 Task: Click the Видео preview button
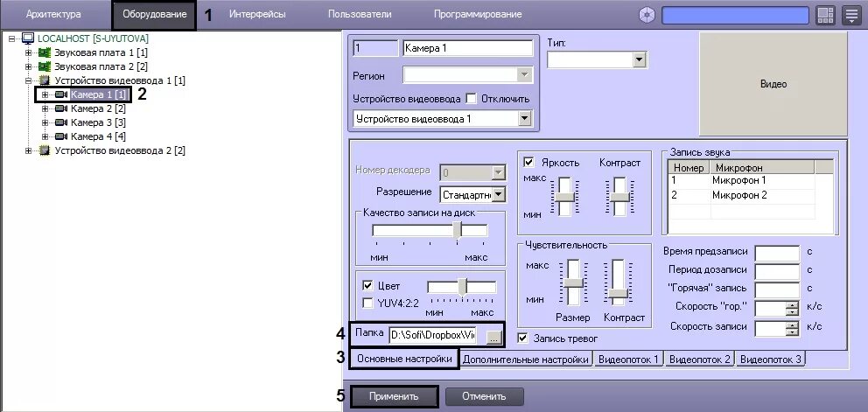pos(773,84)
